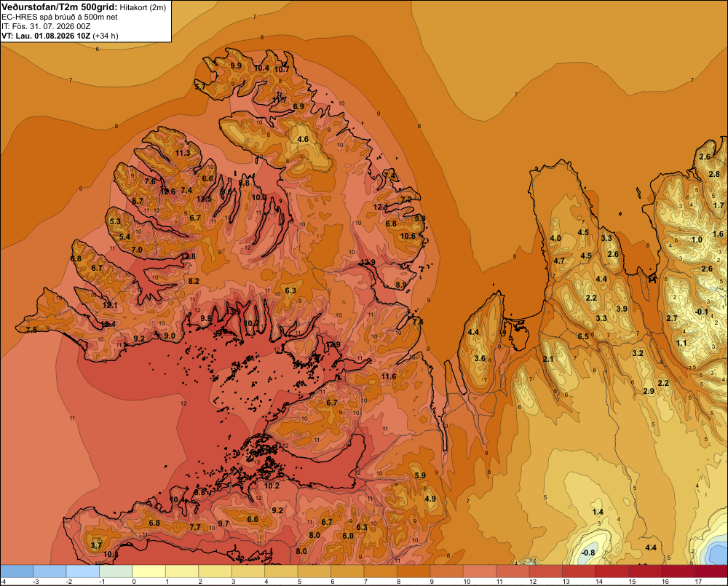The width and height of the screenshot is (728, 586).
Task: Select the 'EC-HRES spá brúuð á 500m net' line
Action: (x=60, y=17)
